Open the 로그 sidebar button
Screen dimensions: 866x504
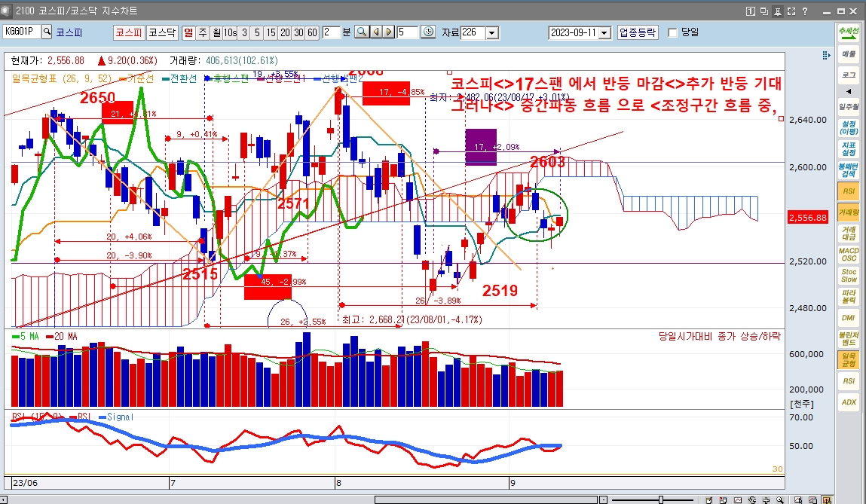click(849, 75)
